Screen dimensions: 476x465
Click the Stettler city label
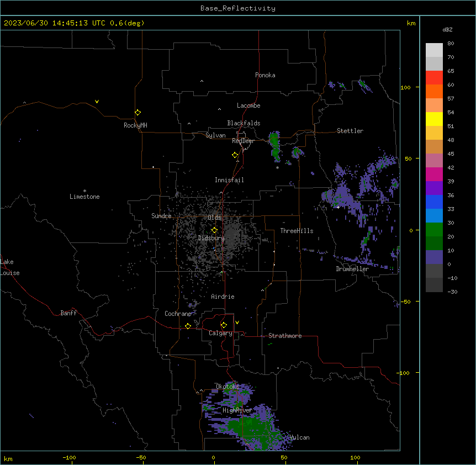pos(350,131)
